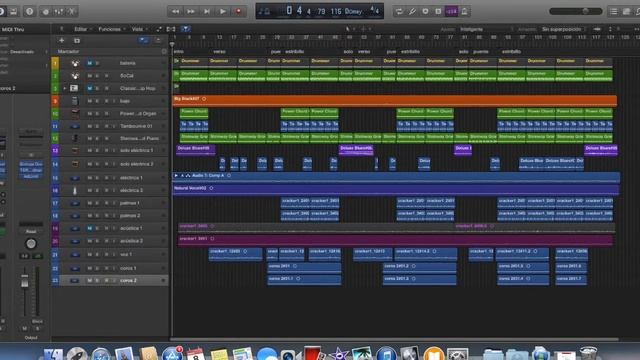Toggle the blue Catch playhead button
Viewport: 640px width, 360px height.
pyautogui.click(x=186, y=29)
